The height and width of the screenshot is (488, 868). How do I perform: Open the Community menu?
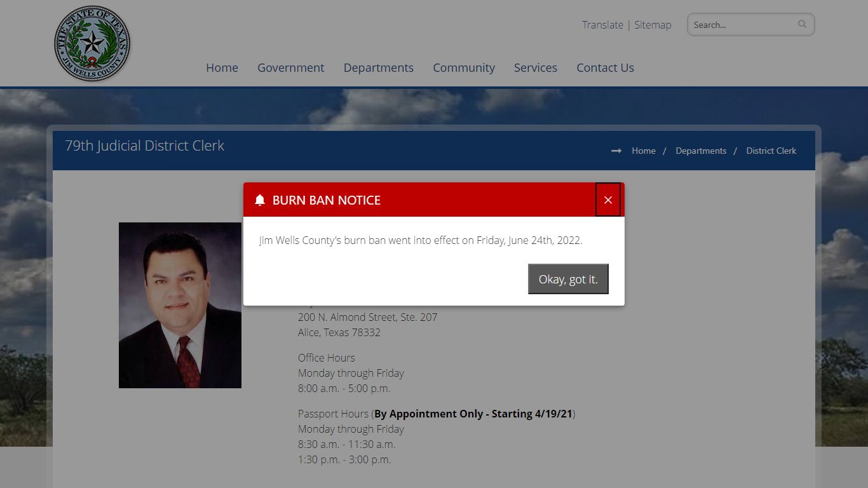464,67
